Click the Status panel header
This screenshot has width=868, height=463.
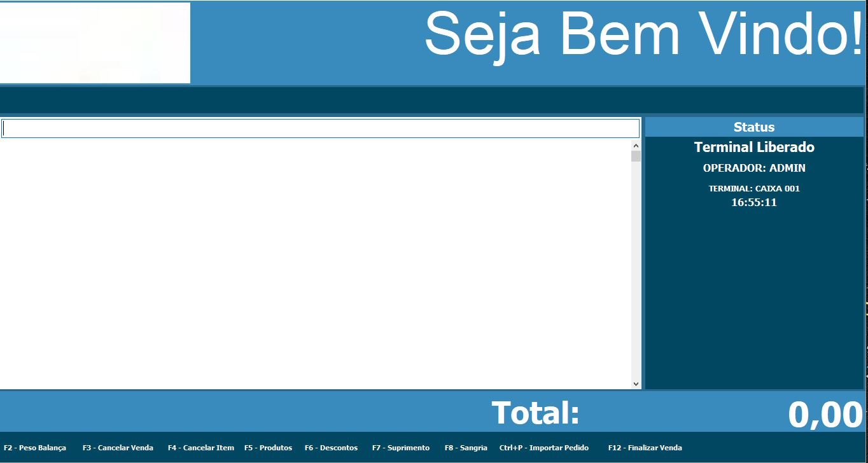[754, 127]
